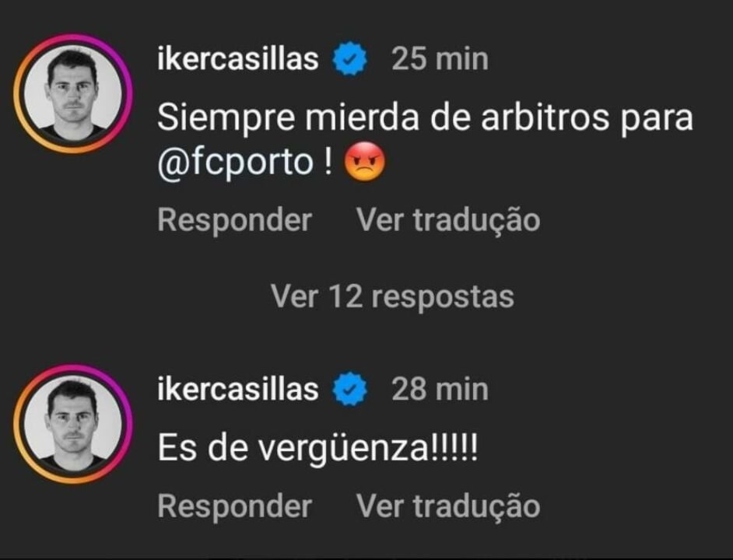Screen dimensions: 733x560
Task: Open ikercasillas profile from 25 min comment username
Action: 238,59
